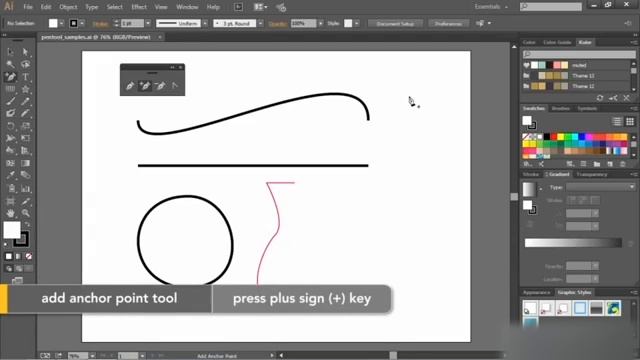The width and height of the screenshot is (640, 360).
Task: Open New Color Group folder icon in Swatches
Action: [x=597, y=164]
